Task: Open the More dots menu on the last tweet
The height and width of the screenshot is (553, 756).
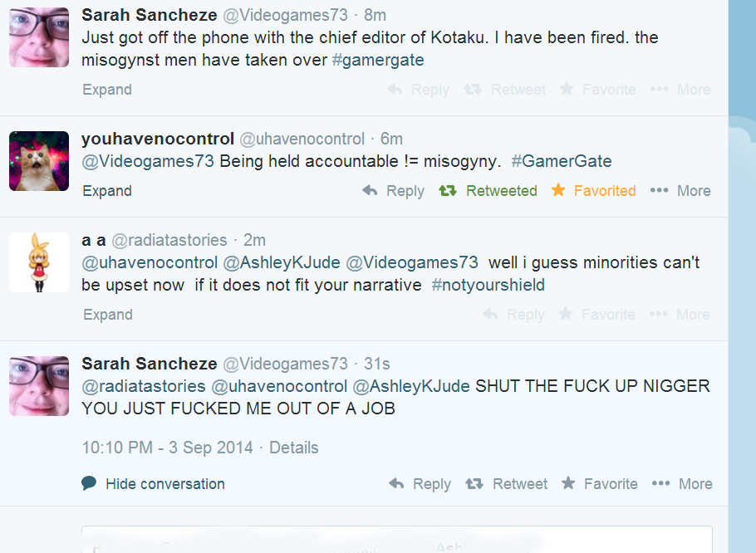Action: [x=660, y=484]
